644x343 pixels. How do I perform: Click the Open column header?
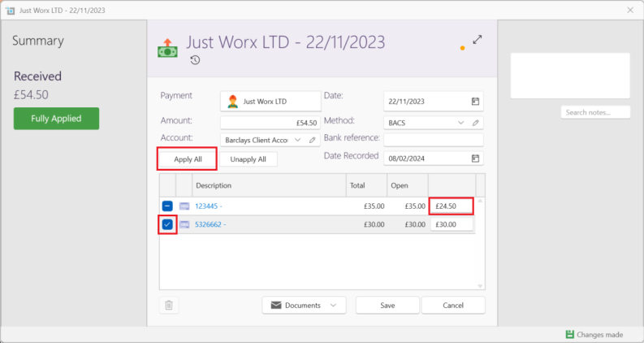pyautogui.click(x=408, y=185)
